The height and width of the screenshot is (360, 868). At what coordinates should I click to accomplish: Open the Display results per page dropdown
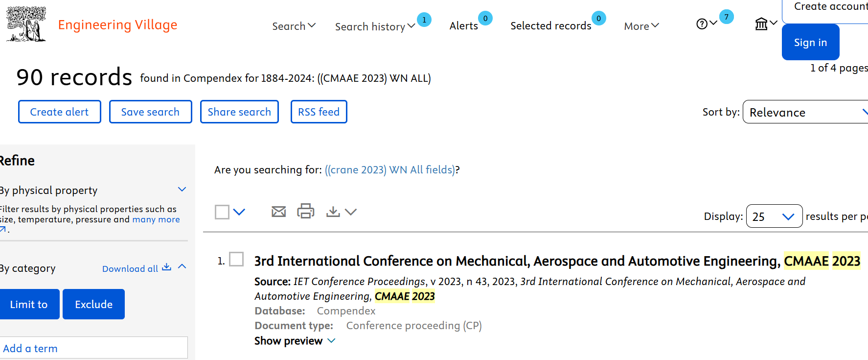coord(774,216)
